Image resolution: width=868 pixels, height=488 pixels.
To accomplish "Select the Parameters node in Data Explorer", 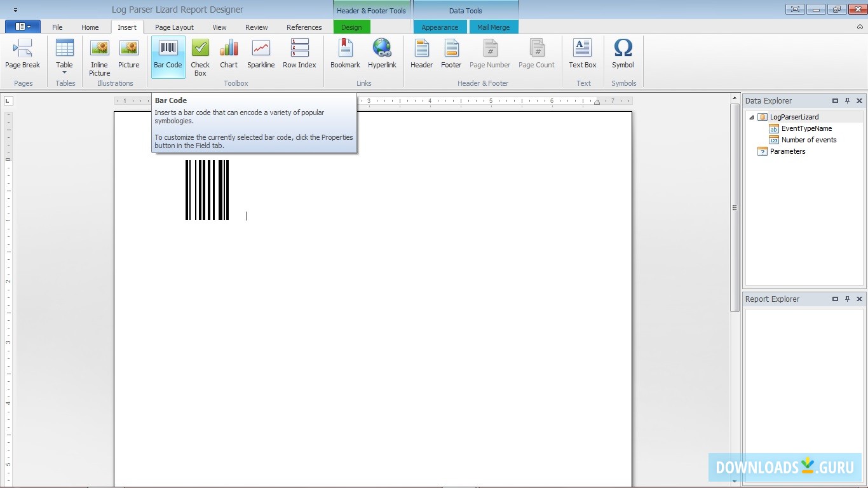I will 788,151.
